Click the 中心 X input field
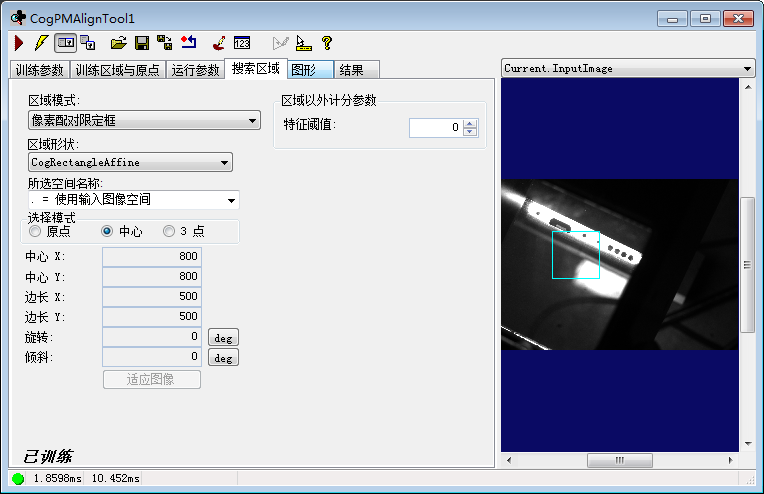The width and height of the screenshot is (764, 494). 152,257
